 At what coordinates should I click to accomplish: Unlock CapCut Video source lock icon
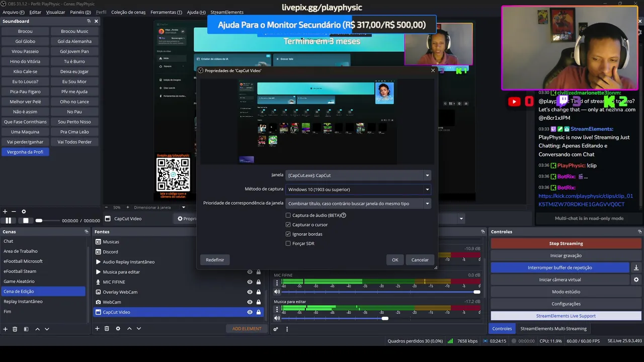[259, 312]
